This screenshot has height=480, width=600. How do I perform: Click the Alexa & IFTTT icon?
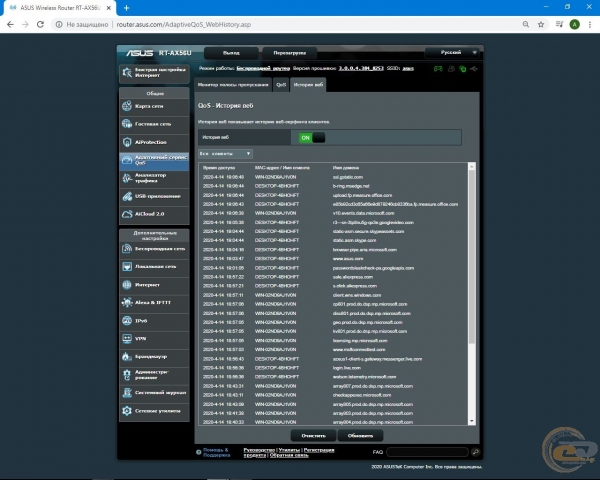coord(127,302)
